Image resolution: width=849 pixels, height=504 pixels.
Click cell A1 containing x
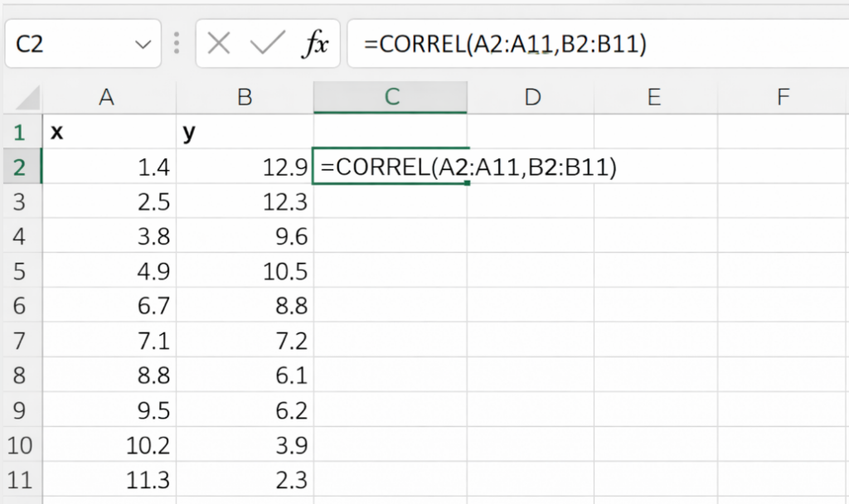coord(109,133)
